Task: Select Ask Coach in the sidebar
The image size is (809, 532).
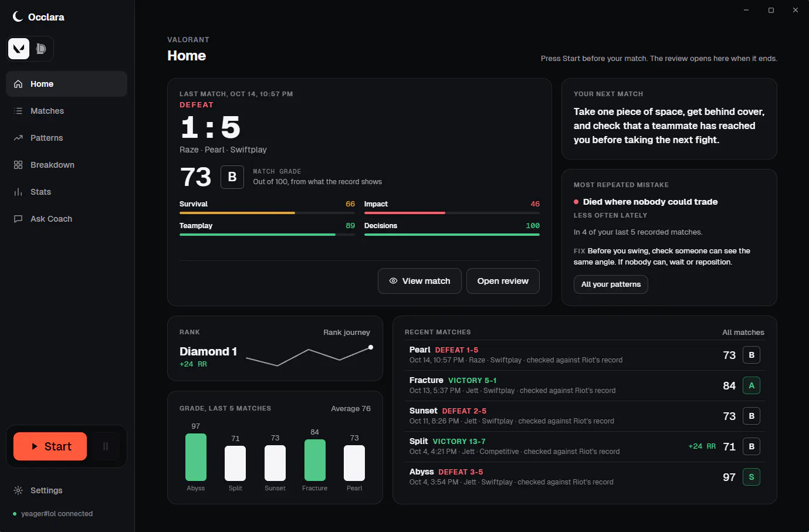Action: tap(66, 219)
